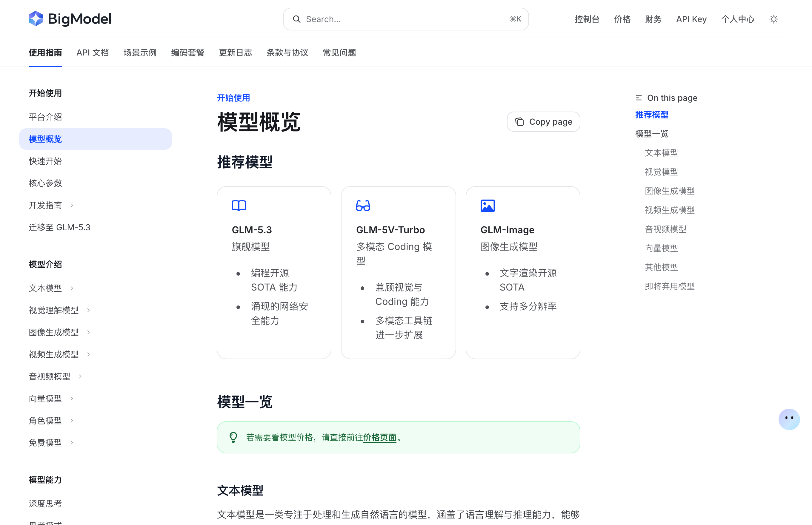Open 深度思考 in sidebar

(x=45, y=504)
